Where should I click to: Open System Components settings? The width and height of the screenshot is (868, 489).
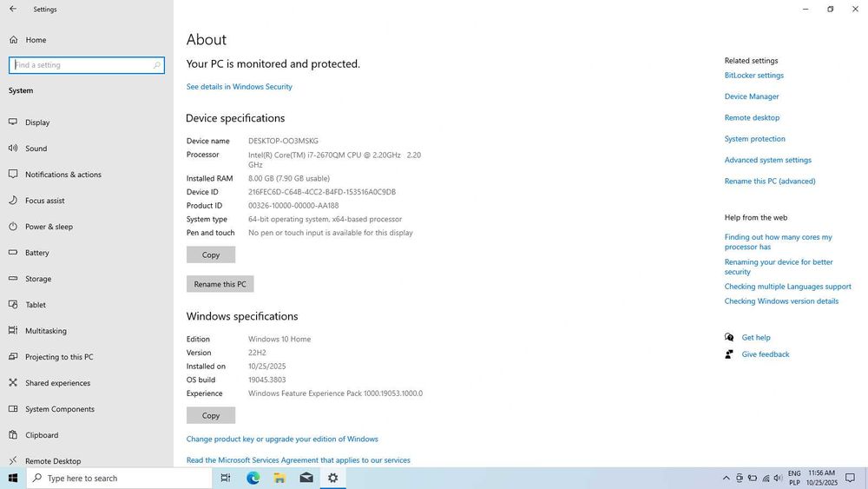pyautogui.click(x=60, y=409)
